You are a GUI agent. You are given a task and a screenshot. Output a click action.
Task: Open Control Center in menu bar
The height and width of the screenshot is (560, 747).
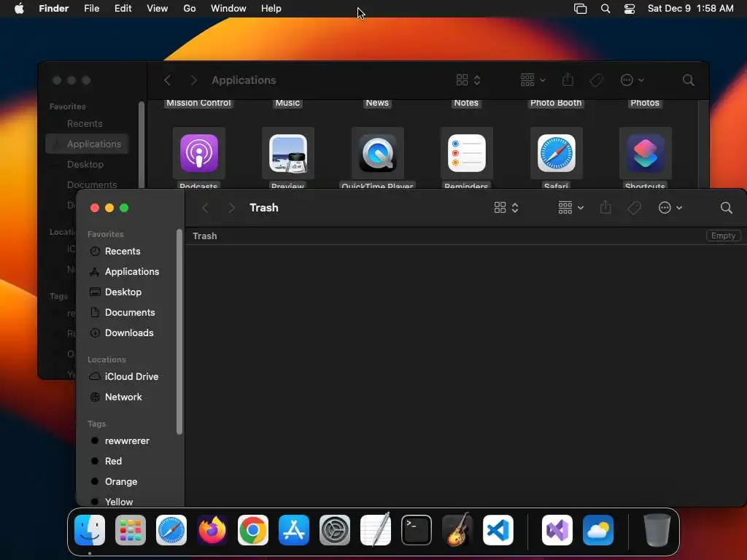pos(630,9)
